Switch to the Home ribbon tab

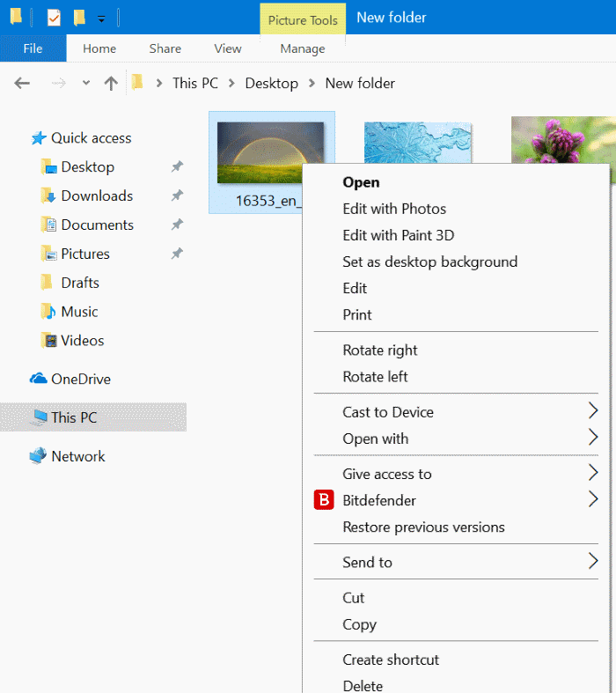pyautogui.click(x=99, y=48)
